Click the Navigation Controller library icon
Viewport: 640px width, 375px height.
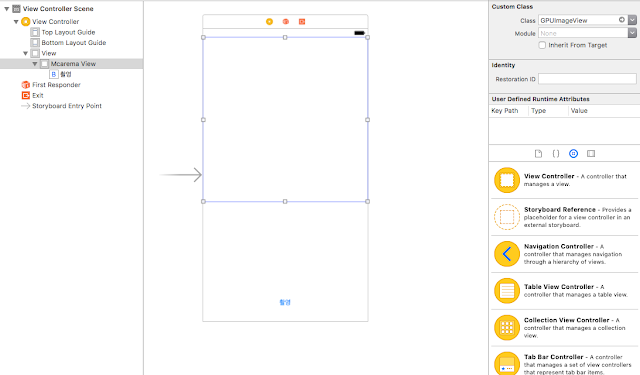(x=507, y=254)
